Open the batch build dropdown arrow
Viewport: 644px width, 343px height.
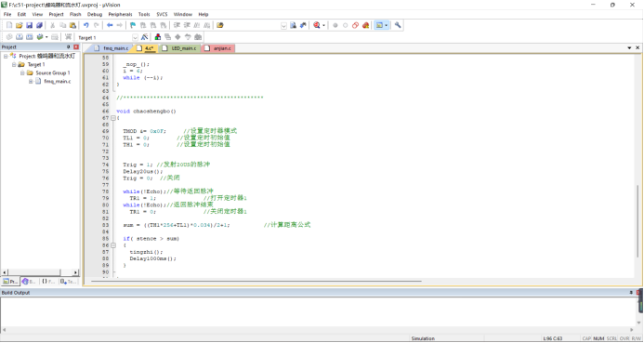[x=46, y=37]
